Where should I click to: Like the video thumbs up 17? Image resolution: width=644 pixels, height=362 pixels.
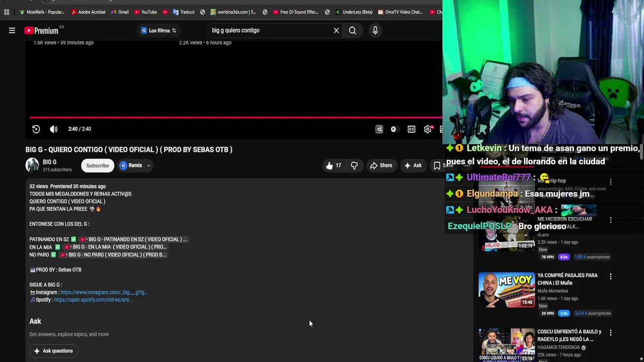(x=334, y=165)
